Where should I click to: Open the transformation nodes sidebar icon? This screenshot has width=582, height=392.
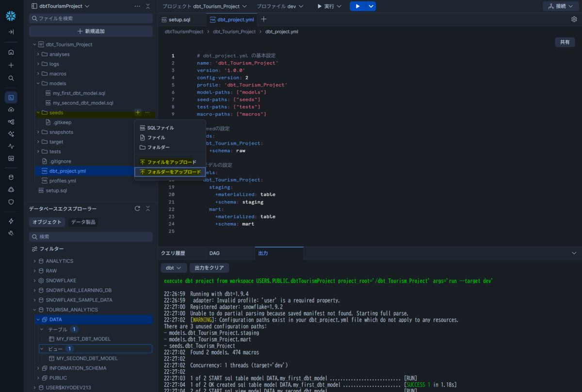coord(11,122)
